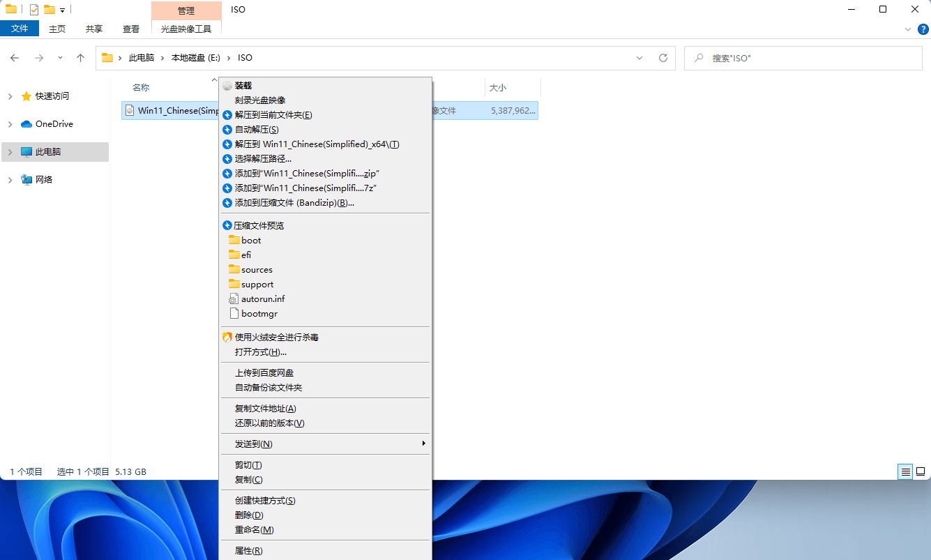Refresh the current folder view

[x=662, y=58]
